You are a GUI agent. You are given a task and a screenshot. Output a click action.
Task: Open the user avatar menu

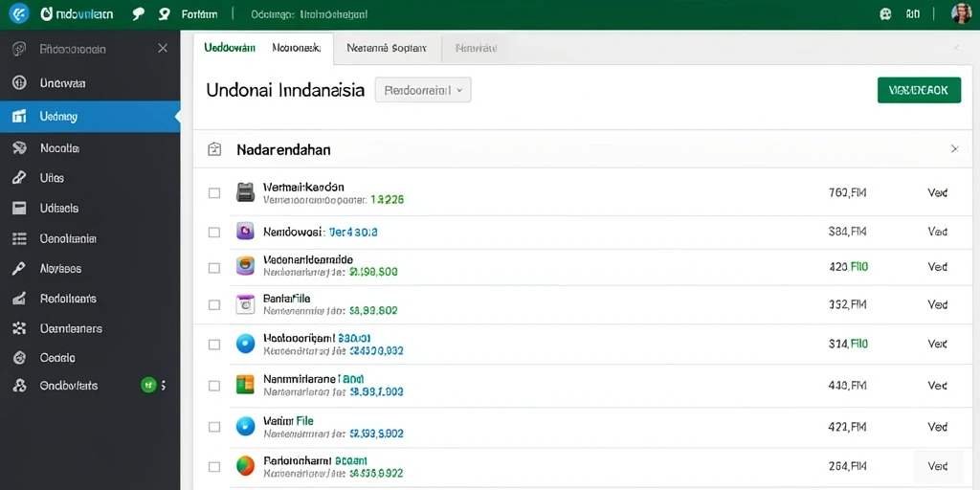click(x=961, y=13)
